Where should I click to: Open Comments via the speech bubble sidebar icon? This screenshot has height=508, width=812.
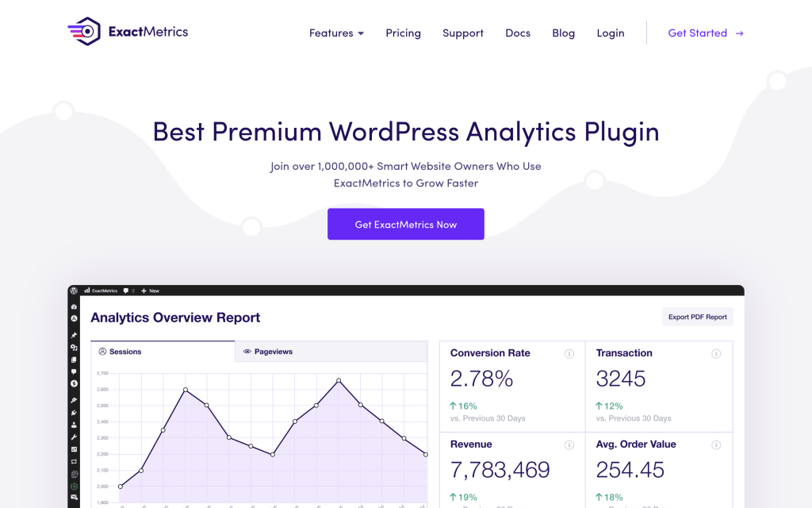point(74,371)
